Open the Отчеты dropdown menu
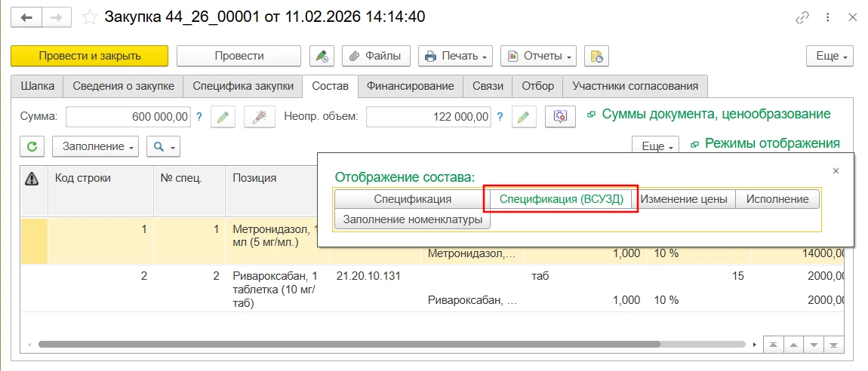The width and height of the screenshot is (868, 371). [x=538, y=56]
